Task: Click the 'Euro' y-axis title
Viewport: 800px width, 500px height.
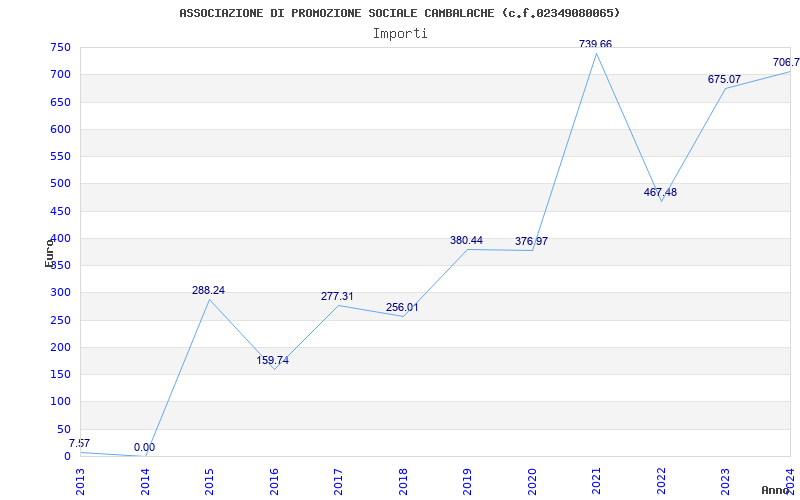Action: point(49,253)
